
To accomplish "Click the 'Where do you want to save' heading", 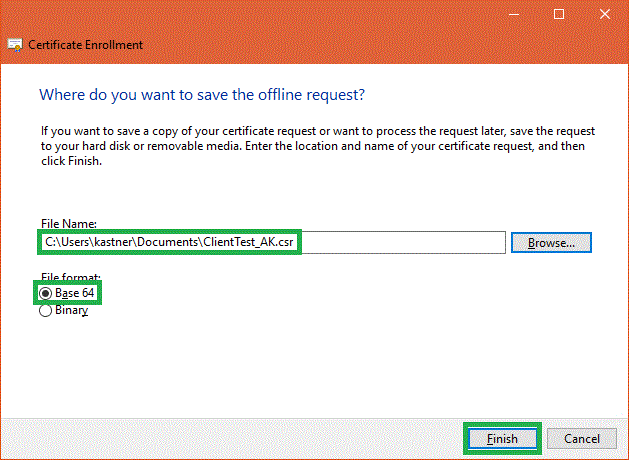I will pyautogui.click(x=201, y=95).
